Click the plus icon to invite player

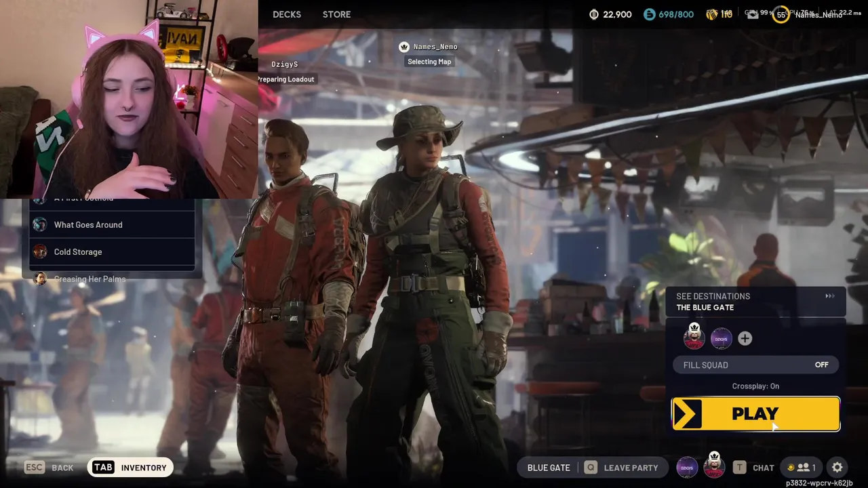point(745,338)
